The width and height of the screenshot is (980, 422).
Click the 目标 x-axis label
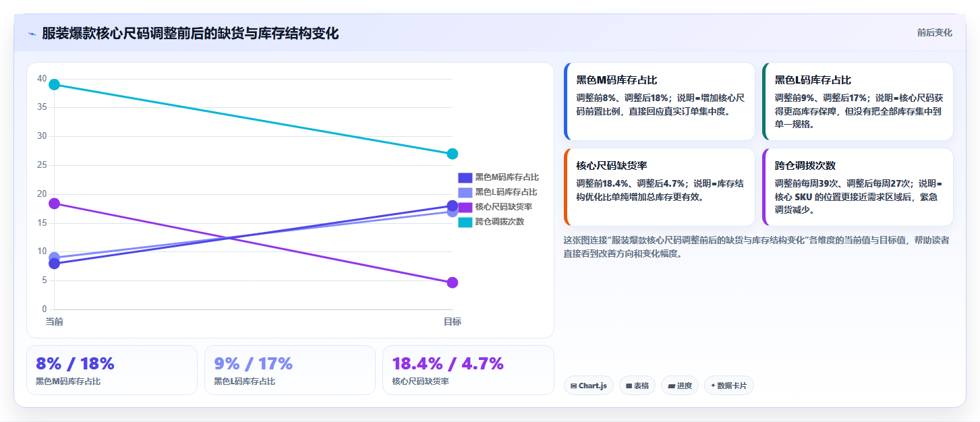453,322
